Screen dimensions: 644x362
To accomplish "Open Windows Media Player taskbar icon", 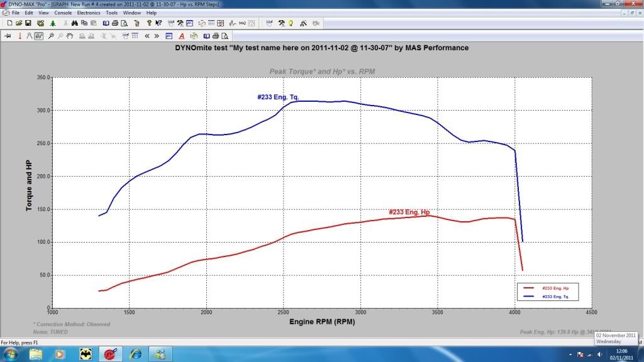I will 60,354.
